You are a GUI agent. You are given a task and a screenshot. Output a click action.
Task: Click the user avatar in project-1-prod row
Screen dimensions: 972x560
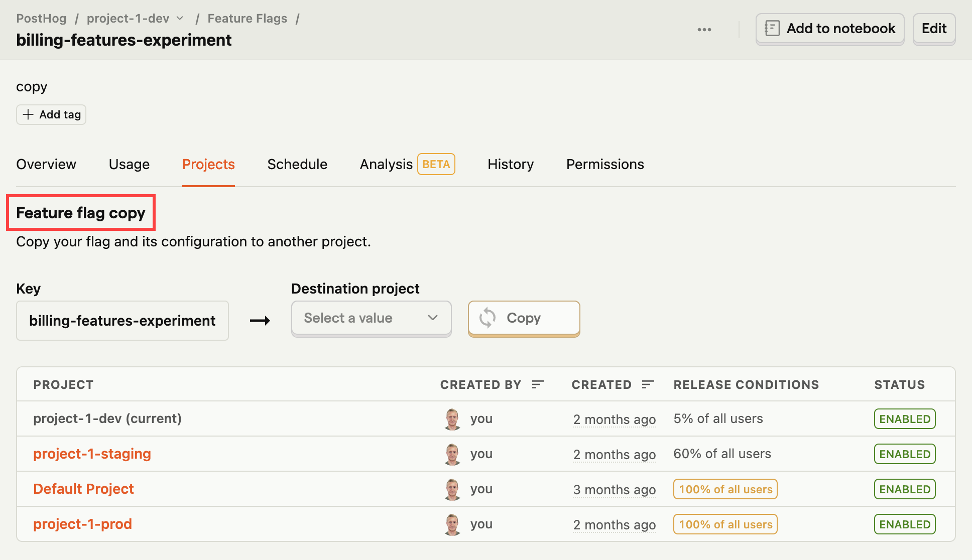452,524
